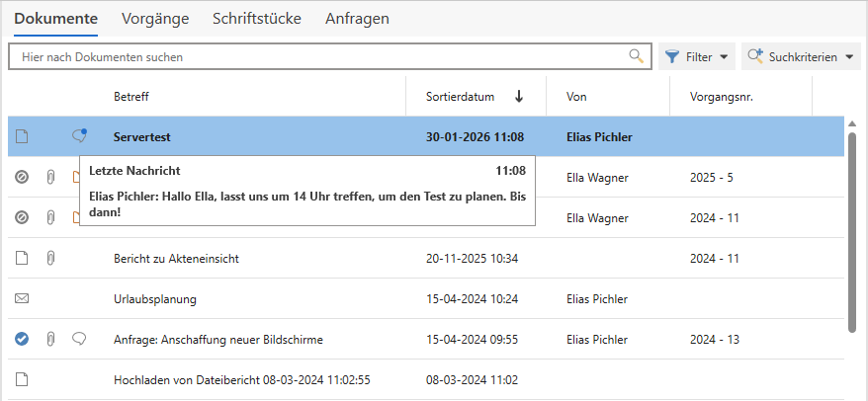Click the chat bubble icon on Servertest row

(79, 136)
